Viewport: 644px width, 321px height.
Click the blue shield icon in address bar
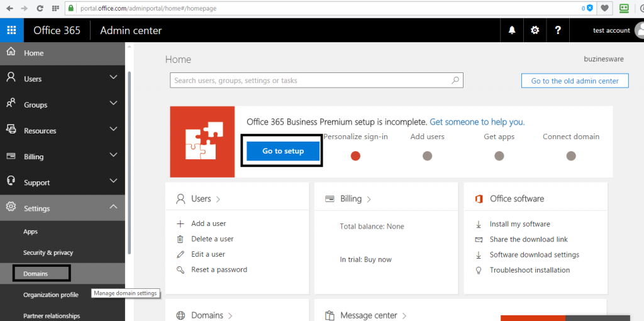590,8
